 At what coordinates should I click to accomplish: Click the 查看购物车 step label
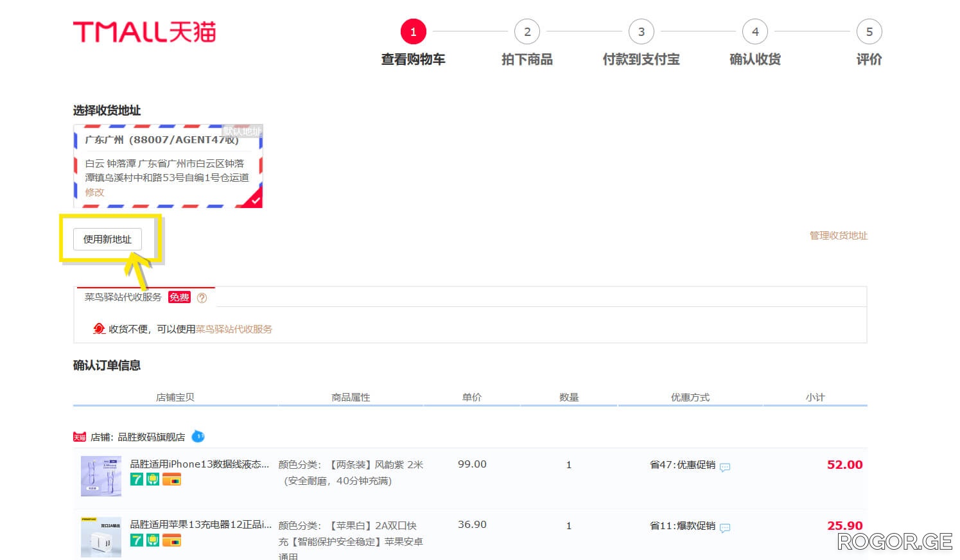pos(413,59)
